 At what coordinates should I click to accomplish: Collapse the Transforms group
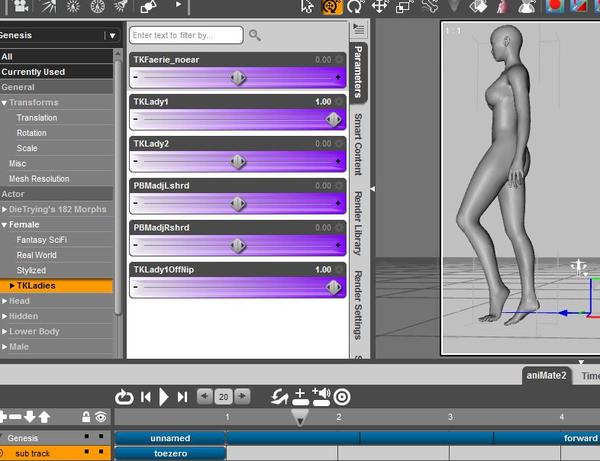(4, 103)
